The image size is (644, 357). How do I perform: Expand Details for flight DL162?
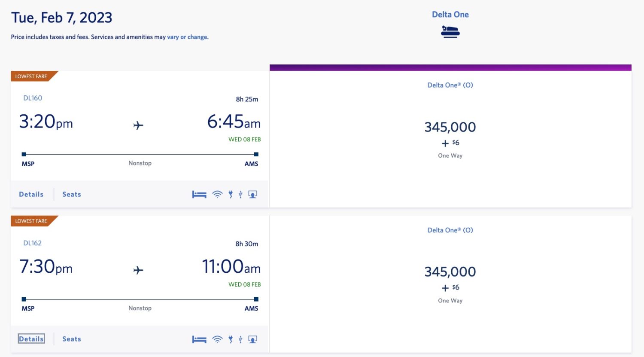(x=31, y=339)
